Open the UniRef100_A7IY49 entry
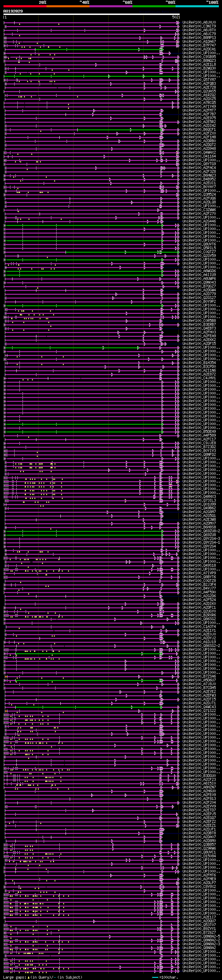This screenshot has width=222, height=980. point(199,106)
